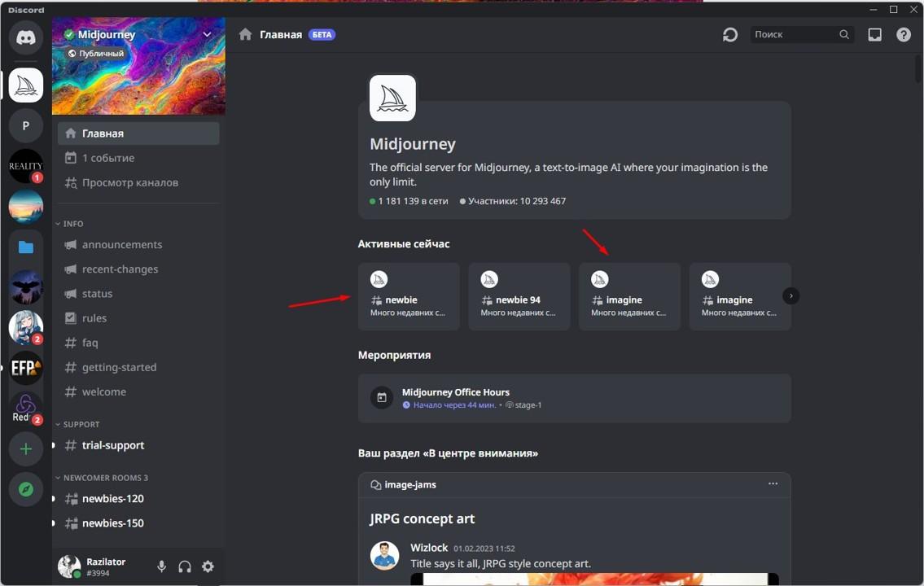This screenshot has height=586, width=924.
Task: Click the search magnifier icon
Action: (844, 35)
